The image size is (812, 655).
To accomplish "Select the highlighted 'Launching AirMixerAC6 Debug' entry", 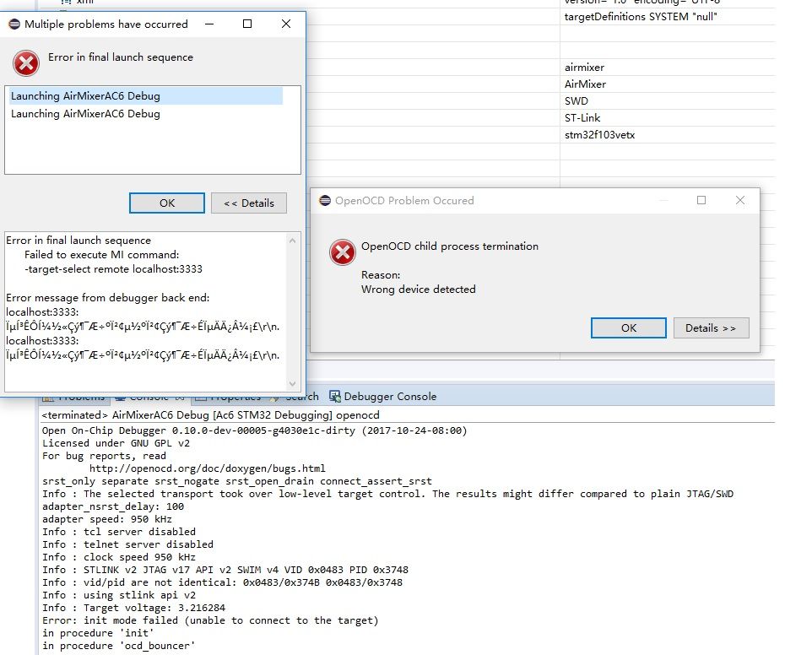I will click(145, 95).
